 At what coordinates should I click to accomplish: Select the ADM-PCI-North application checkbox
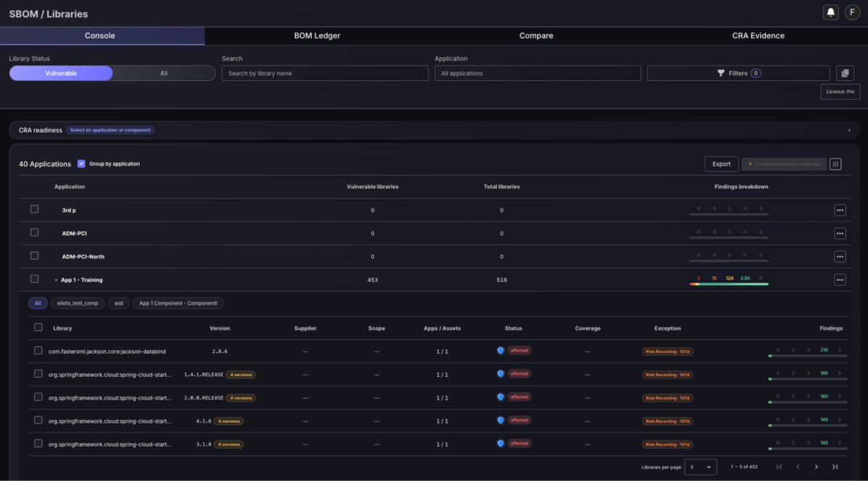coord(34,255)
